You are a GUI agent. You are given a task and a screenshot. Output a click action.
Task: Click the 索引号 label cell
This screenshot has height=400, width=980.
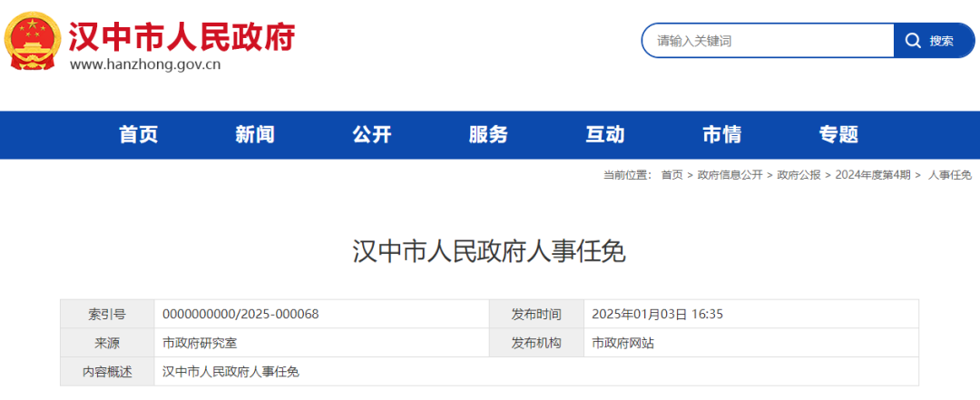click(x=107, y=314)
